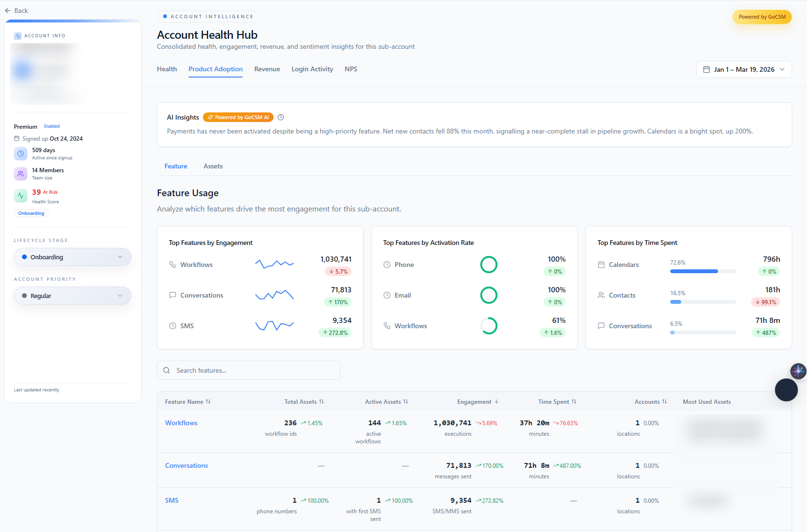807x532 pixels.
Task: Click the sort icon next to Accounts
Action: coord(664,402)
